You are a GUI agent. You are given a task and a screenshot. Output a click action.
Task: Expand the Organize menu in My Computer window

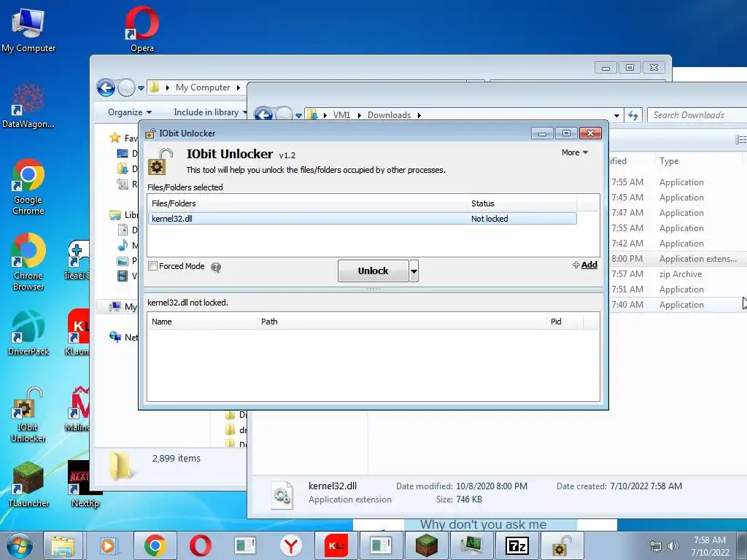coord(130,112)
